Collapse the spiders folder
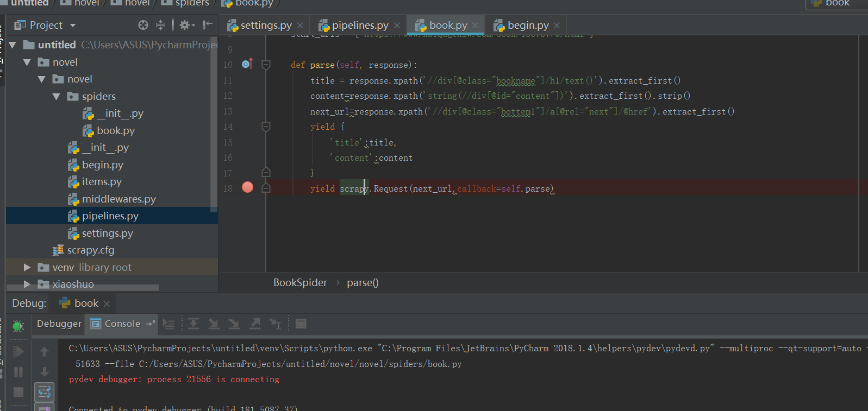The image size is (868, 411). pyautogui.click(x=57, y=97)
